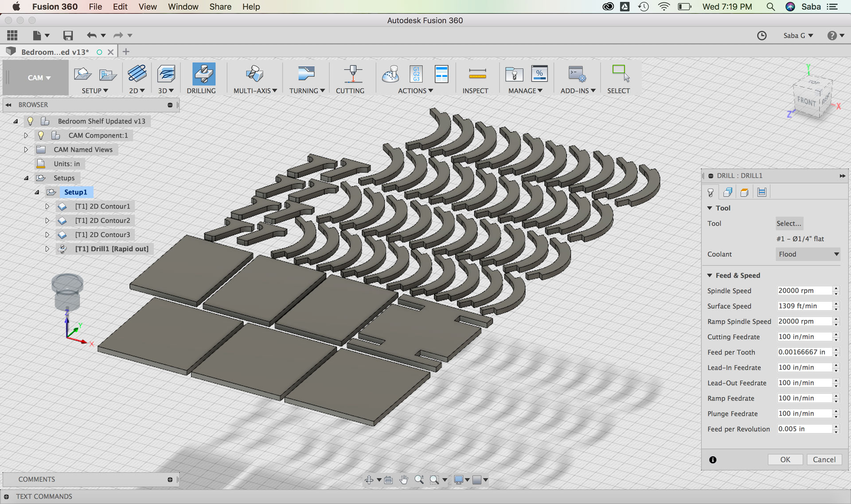The image size is (851, 504).
Task: Open the job status clock icon
Action: click(761, 35)
